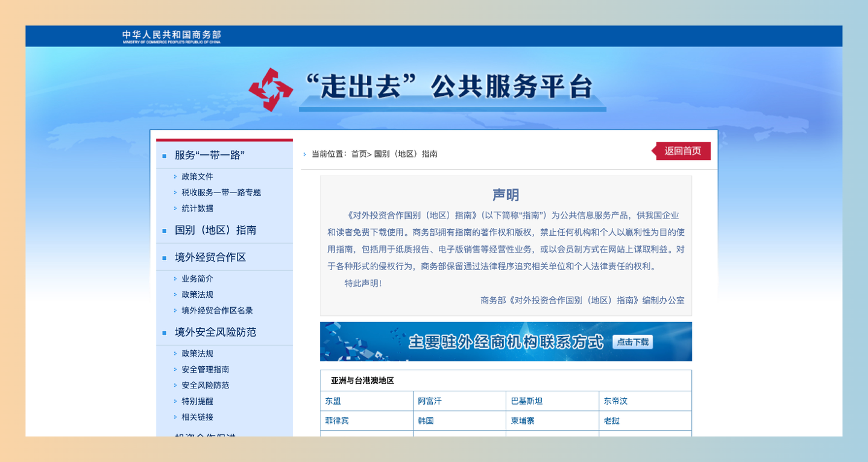Open 政策法规 under 境外经贸合作区
868x462 pixels.
[197, 294]
